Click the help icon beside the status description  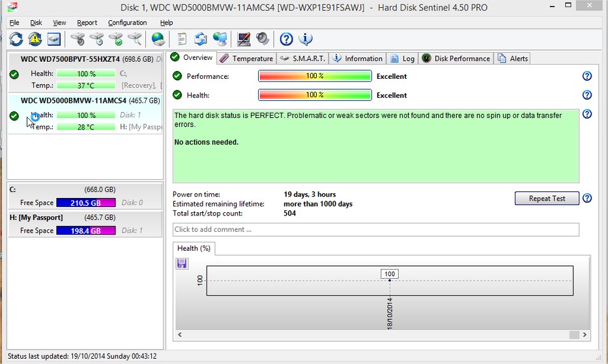pos(587,114)
